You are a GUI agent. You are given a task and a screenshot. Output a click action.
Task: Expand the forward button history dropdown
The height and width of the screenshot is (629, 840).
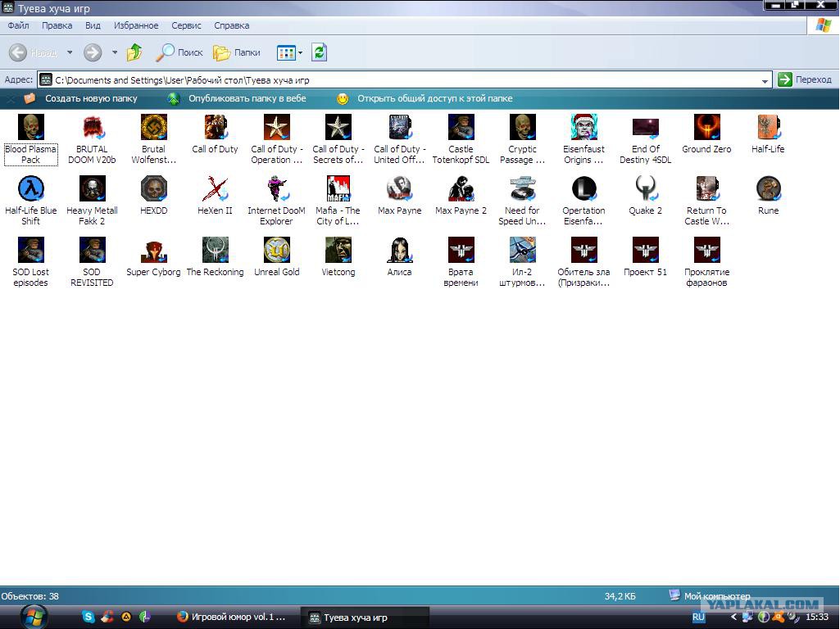(115, 52)
